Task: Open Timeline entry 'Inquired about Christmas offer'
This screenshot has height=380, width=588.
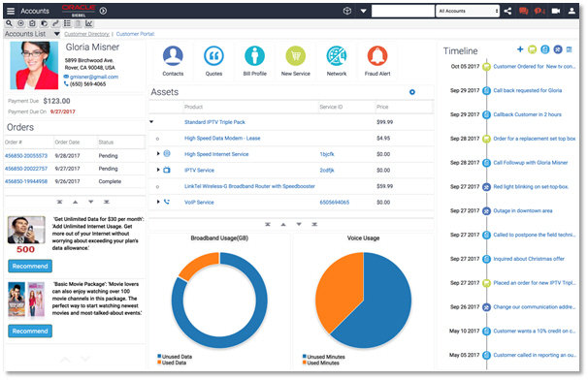Action: click(529, 259)
